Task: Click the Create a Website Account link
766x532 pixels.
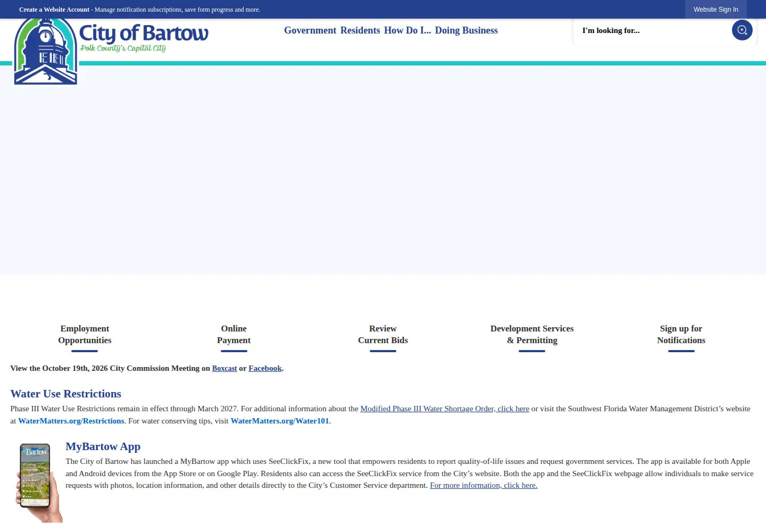Action: (x=54, y=10)
